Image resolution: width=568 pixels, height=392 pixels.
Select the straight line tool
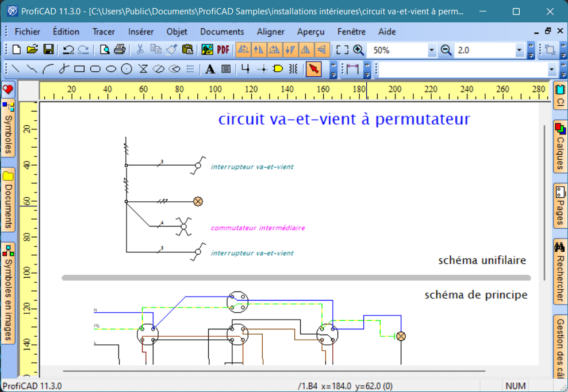[x=15, y=68]
